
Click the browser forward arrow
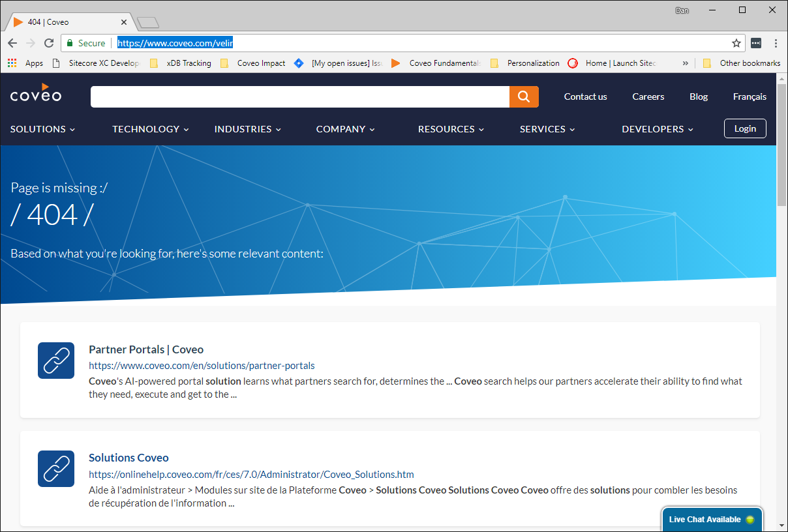pyautogui.click(x=31, y=43)
